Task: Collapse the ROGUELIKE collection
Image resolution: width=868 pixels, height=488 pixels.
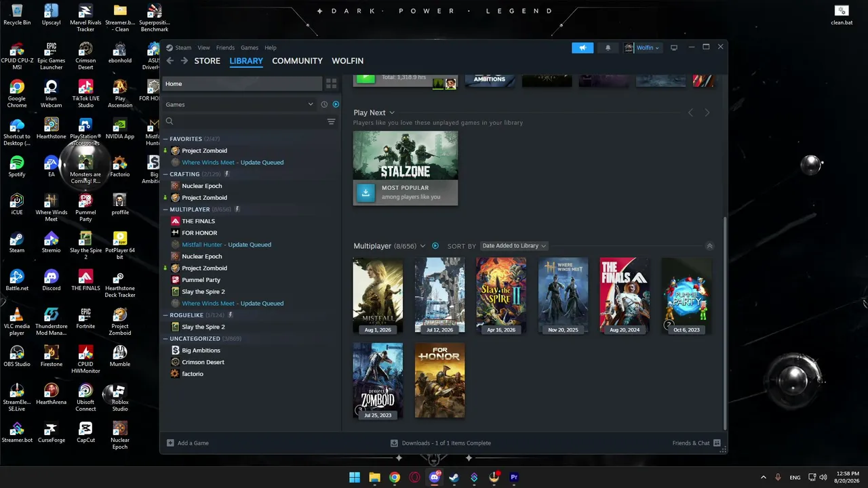Action: [165, 315]
